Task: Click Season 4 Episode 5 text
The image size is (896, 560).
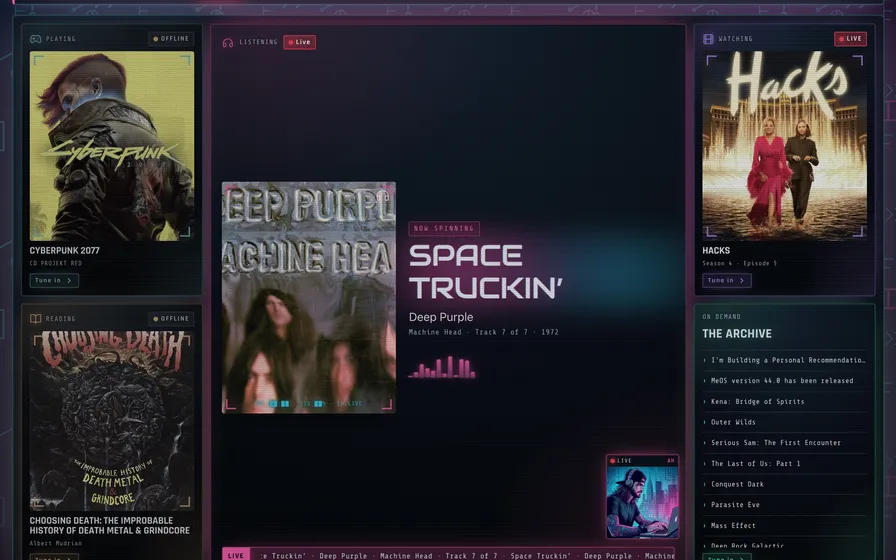Action: (x=739, y=263)
